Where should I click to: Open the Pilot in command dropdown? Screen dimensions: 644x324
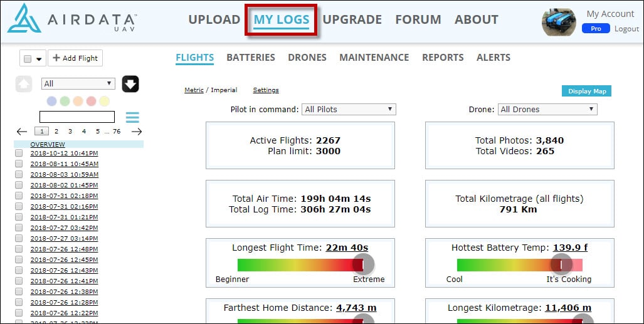coord(349,109)
